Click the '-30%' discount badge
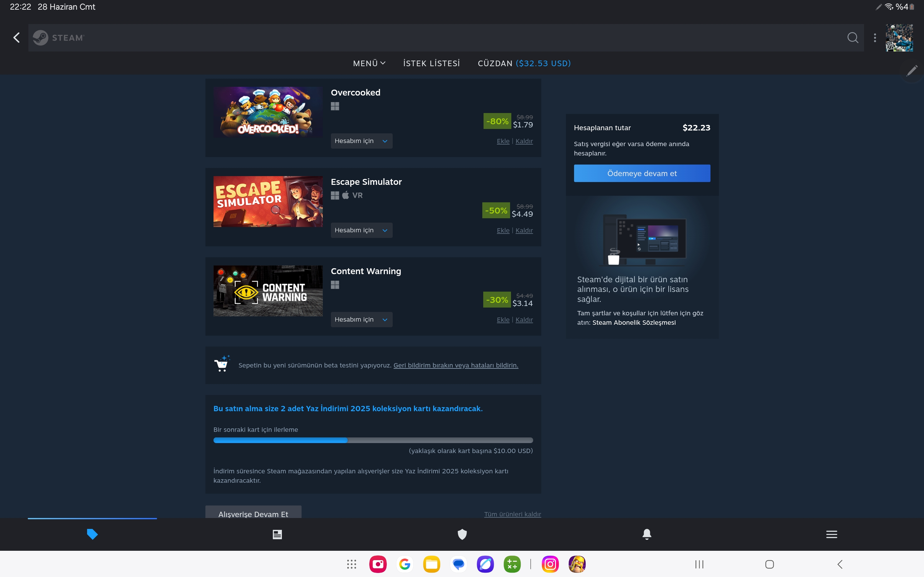Screen dimensions: 924x577 click(497, 299)
